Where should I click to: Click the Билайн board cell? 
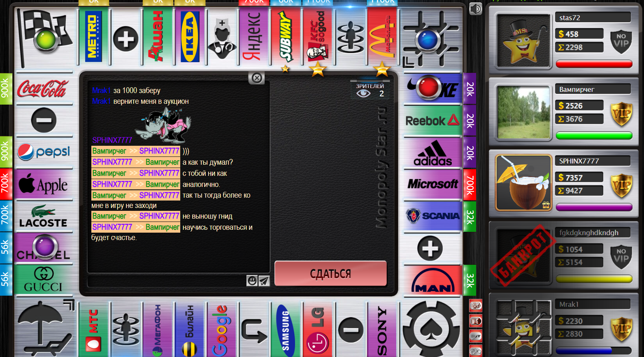coord(190,329)
